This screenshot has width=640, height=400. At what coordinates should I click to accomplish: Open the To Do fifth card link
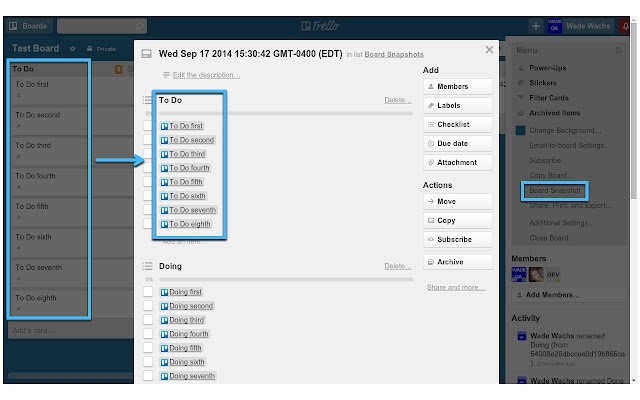coord(186,182)
